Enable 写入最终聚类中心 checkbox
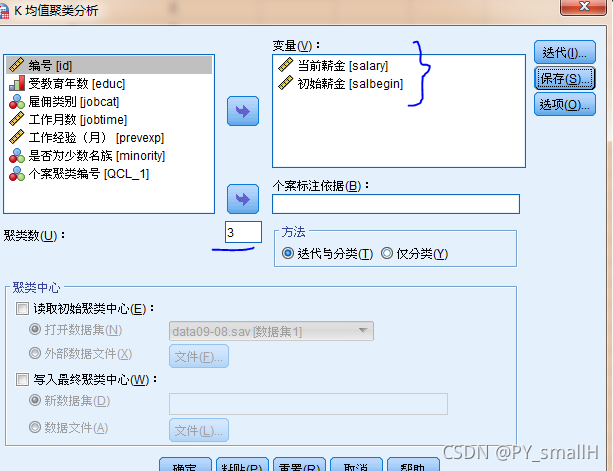This screenshot has height=471, width=613. 22,379
